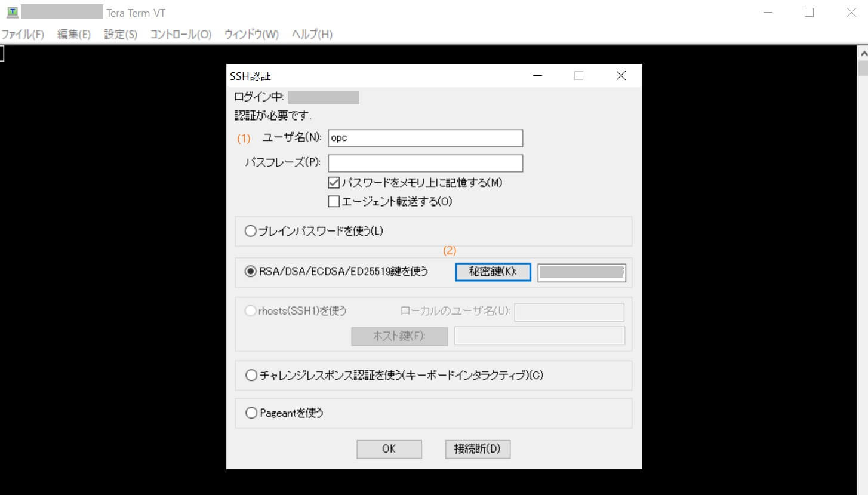Click the terminal scrollbar up arrow
868x495 pixels.
863,53
